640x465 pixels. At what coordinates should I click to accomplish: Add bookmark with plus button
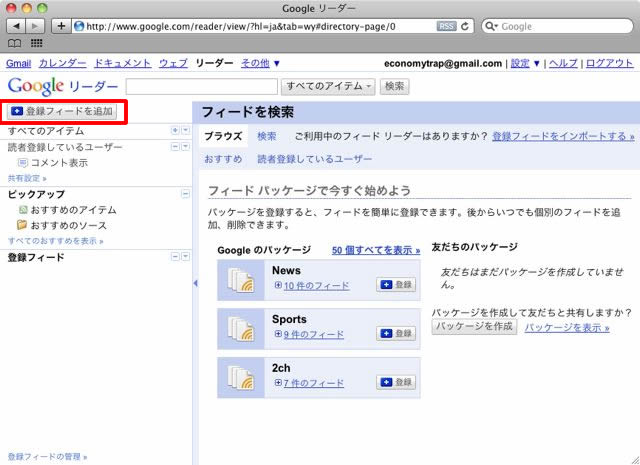pyautogui.click(x=61, y=27)
